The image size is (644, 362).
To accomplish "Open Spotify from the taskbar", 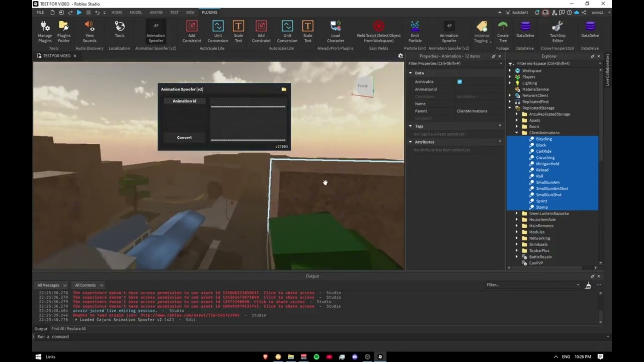I will (x=316, y=357).
